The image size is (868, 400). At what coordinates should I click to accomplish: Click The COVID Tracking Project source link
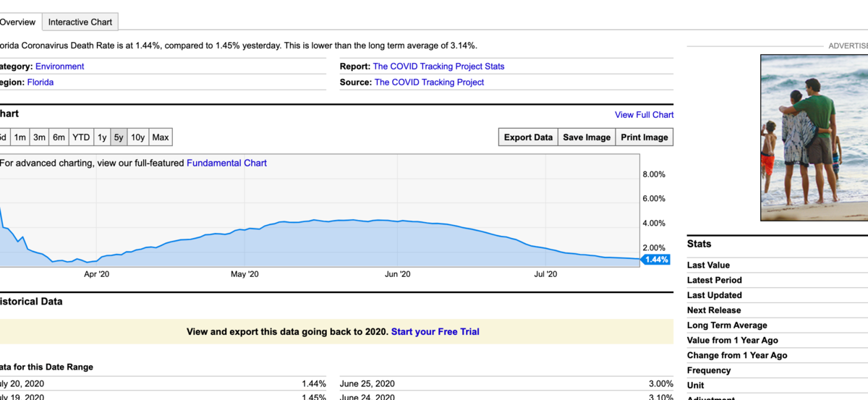tap(429, 82)
